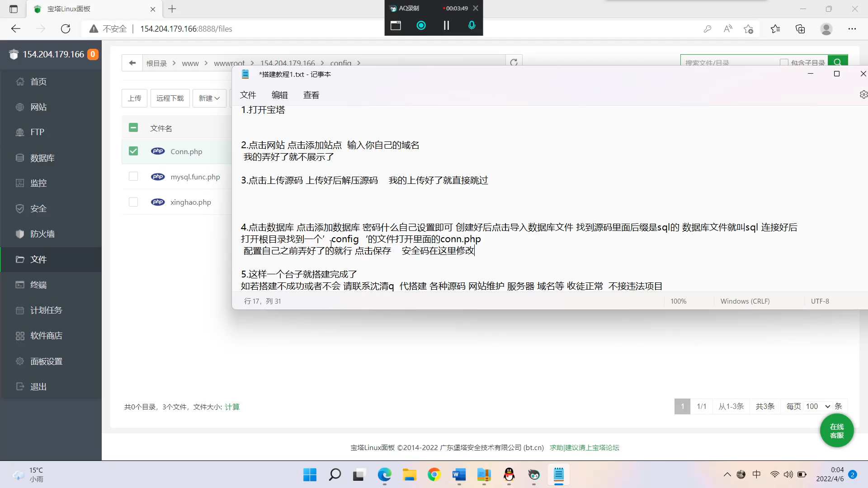
Task: Click the 面板设置 gear icon
Action: (x=20, y=361)
